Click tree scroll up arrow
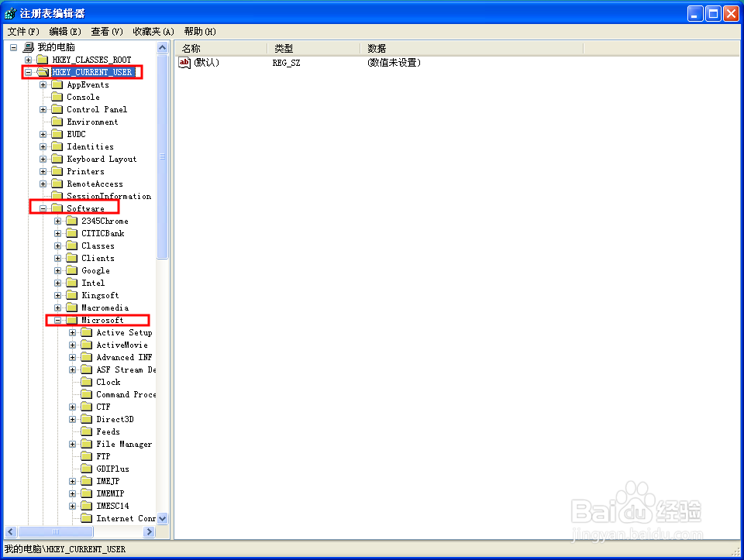This screenshot has width=744, height=560. click(162, 48)
